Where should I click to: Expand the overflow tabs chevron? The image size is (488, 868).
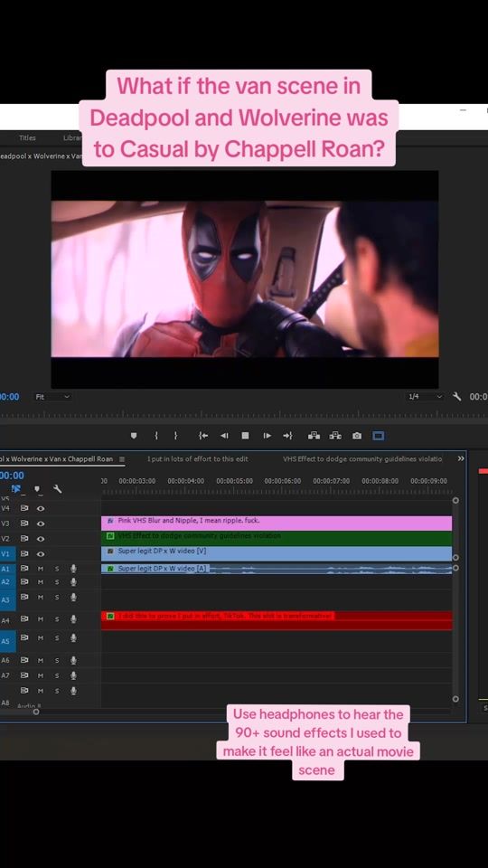[461, 458]
